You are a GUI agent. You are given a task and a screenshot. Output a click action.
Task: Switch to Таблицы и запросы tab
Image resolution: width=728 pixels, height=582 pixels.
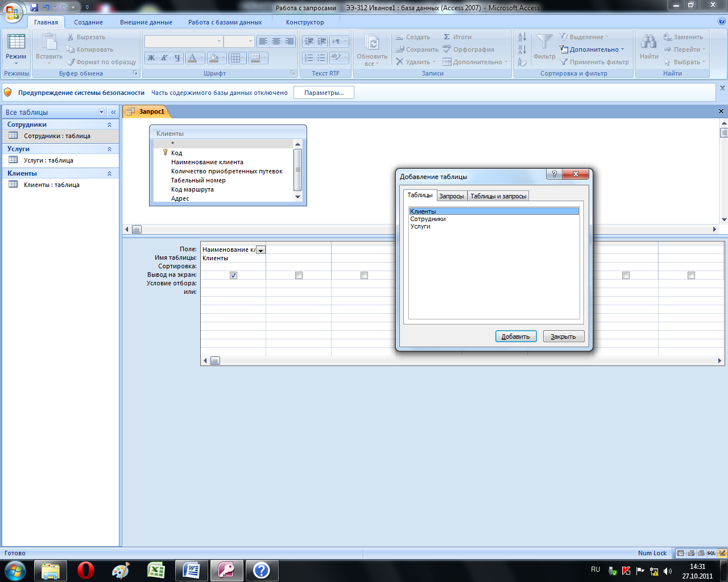click(x=498, y=196)
